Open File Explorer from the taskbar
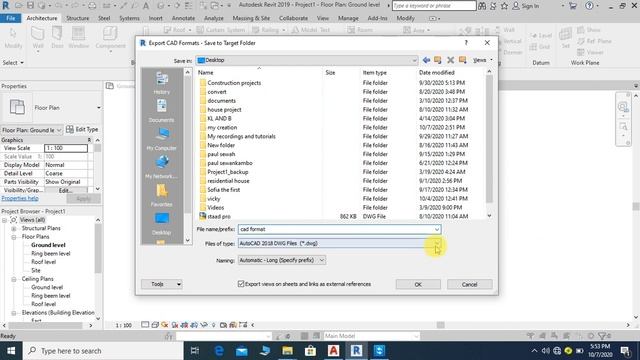This screenshot has height=360, width=640. tap(287, 351)
